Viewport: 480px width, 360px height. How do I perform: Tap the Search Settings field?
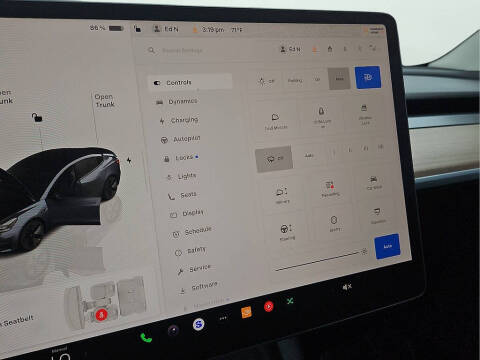click(x=182, y=51)
